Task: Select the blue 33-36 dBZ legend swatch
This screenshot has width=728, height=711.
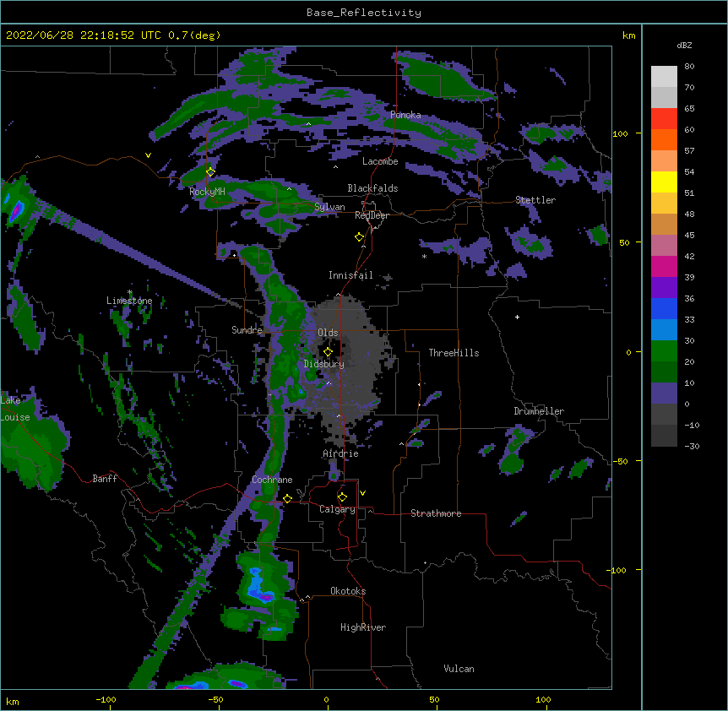Action: pyautogui.click(x=664, y=308)
